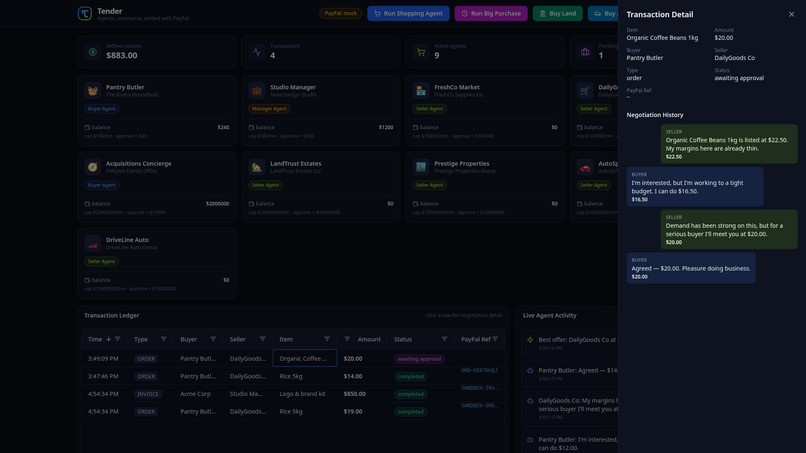The height and width of the screenshot is (453, 806).
Task: Select the Rice 5kg $14.00 ledger row
Action: tap(293, 376)
